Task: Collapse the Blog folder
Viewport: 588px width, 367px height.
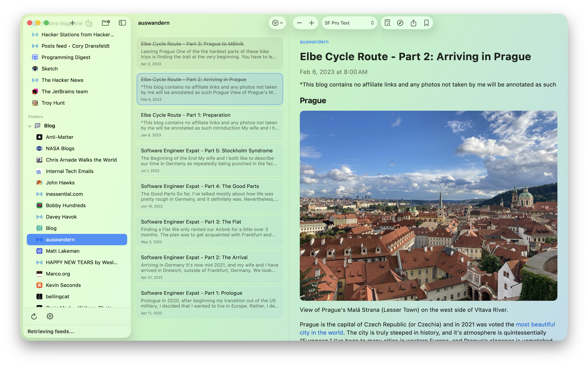Action: (x=30, y=126)
